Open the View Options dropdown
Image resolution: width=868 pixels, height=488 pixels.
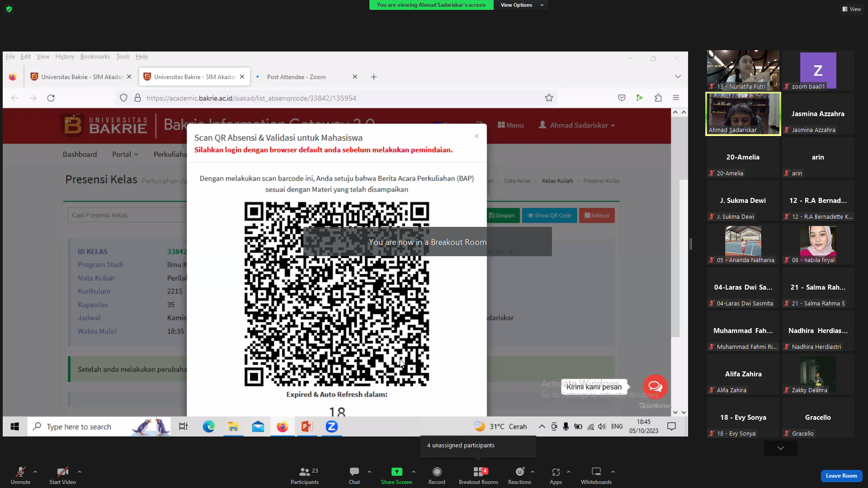pyautogui.click(x=522, y=5)
